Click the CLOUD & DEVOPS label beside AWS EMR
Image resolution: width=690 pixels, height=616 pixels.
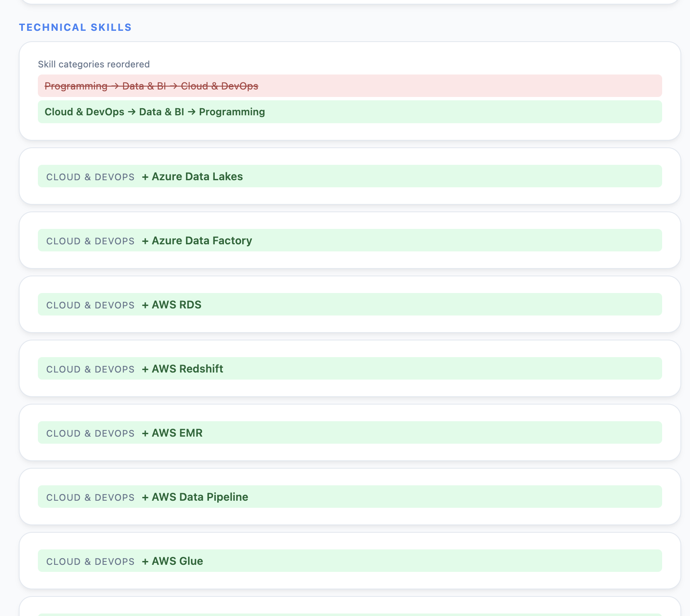point(90,433)
